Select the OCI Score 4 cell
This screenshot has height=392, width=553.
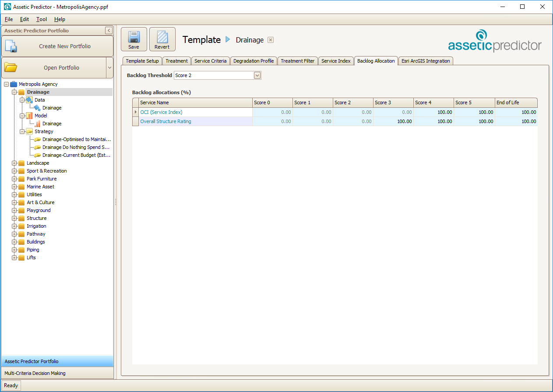coord(433,112)
